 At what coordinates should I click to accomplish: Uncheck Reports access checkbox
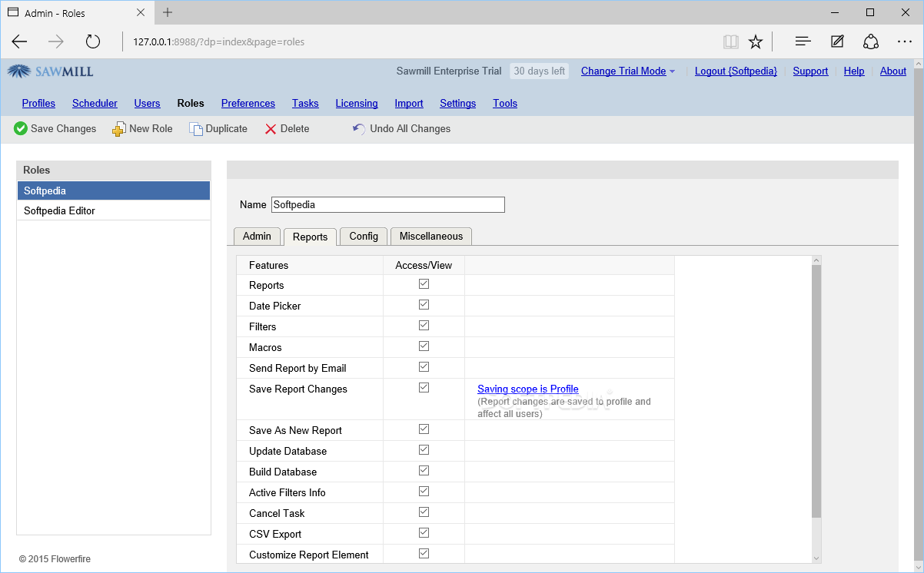[x=424, y=284]
